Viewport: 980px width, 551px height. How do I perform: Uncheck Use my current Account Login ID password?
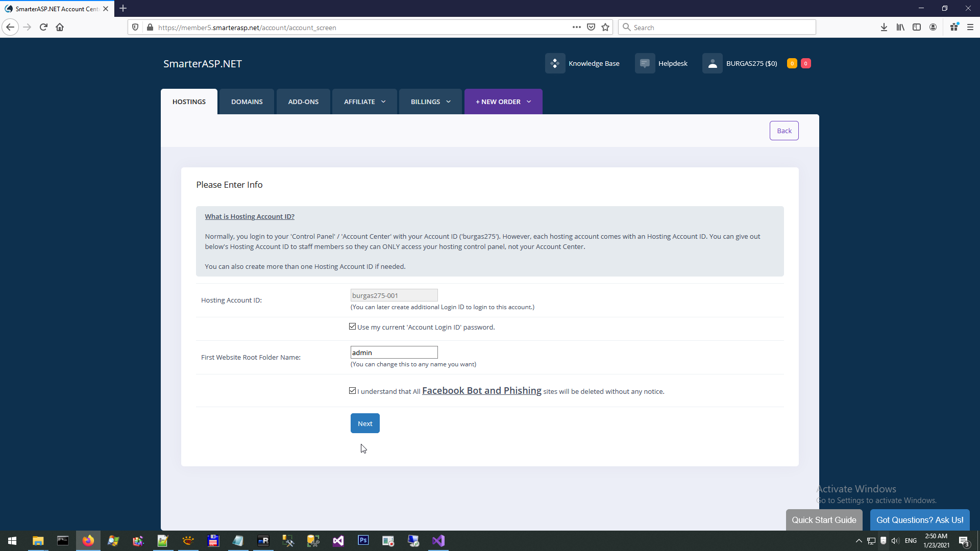tap(353, 327)
